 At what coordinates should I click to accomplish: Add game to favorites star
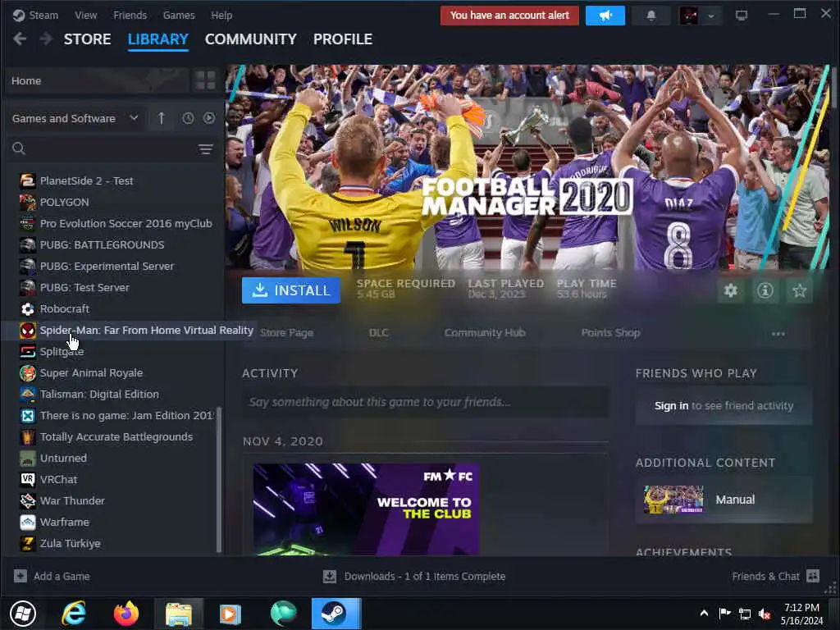[799, 290]
